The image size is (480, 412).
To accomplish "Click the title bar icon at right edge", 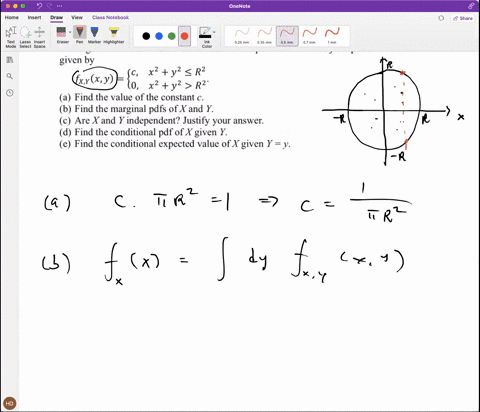I will (x=471, y=6).
